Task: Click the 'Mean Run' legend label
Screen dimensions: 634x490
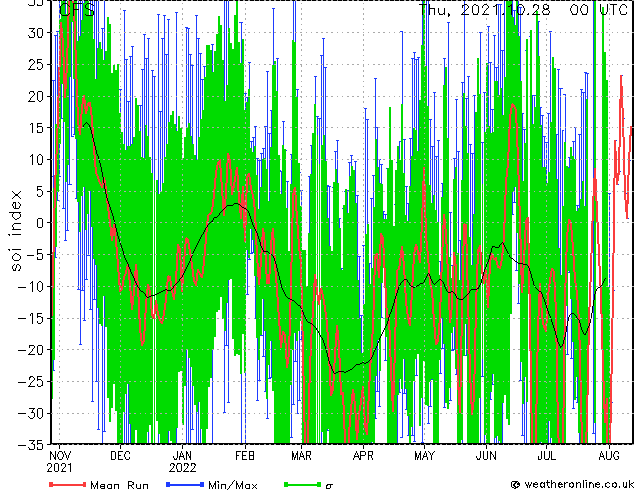Action: [119, 485]
